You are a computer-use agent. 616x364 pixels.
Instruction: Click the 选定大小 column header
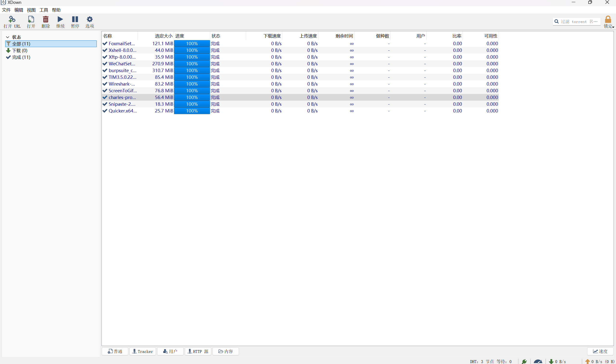coord(163,36)
